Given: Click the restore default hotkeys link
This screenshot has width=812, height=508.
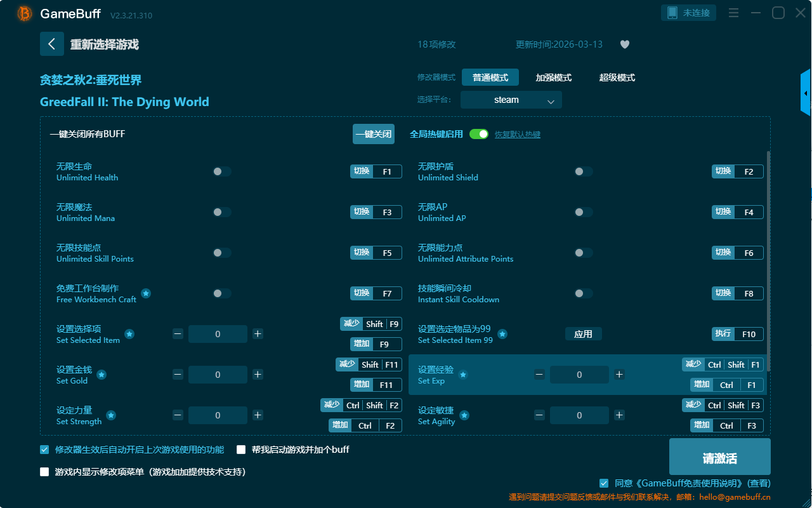Looking at the screenshot, I should (518, 135).
